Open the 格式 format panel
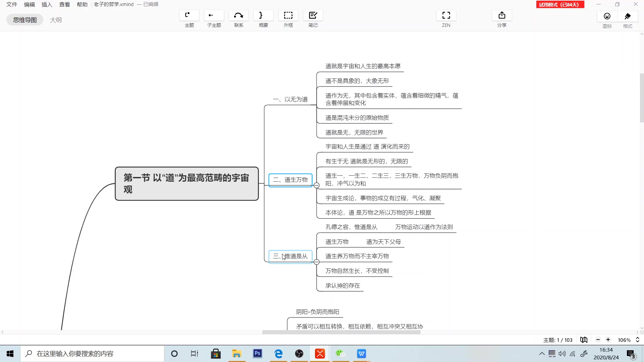 [x=628, y=16]
